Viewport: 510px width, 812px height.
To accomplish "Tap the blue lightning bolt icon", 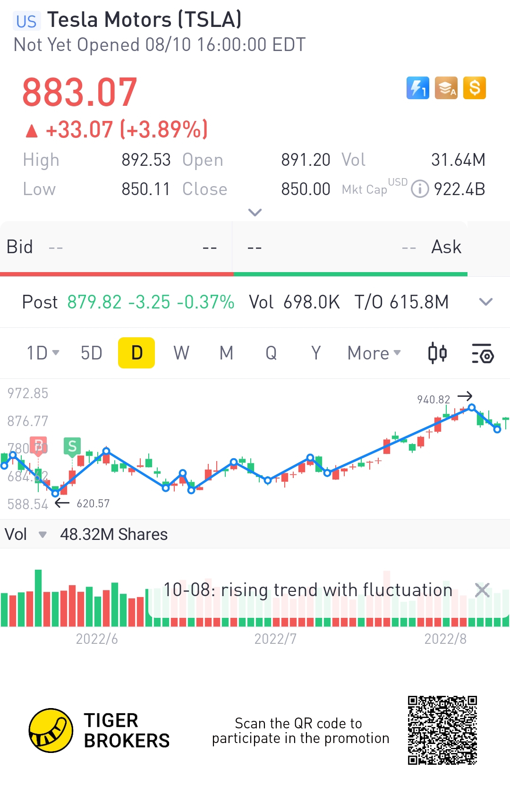I will click(x=417, y=88).
